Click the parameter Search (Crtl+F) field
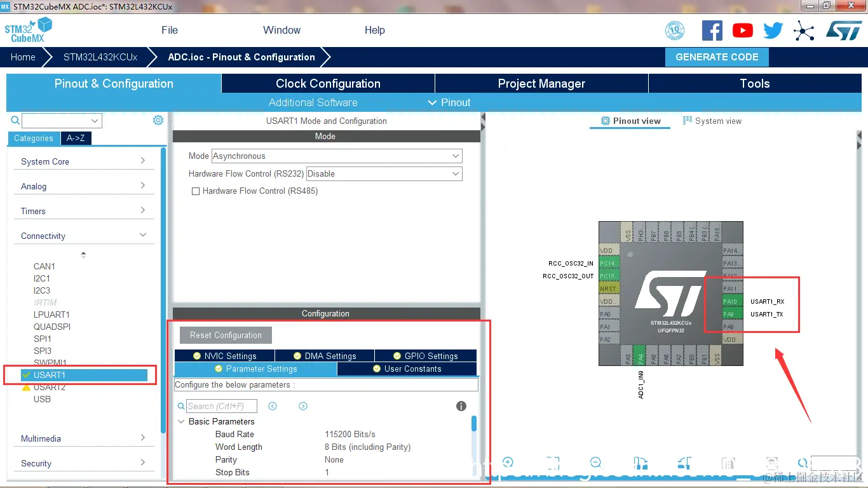 pyautogui.click(x=222, y=406)
